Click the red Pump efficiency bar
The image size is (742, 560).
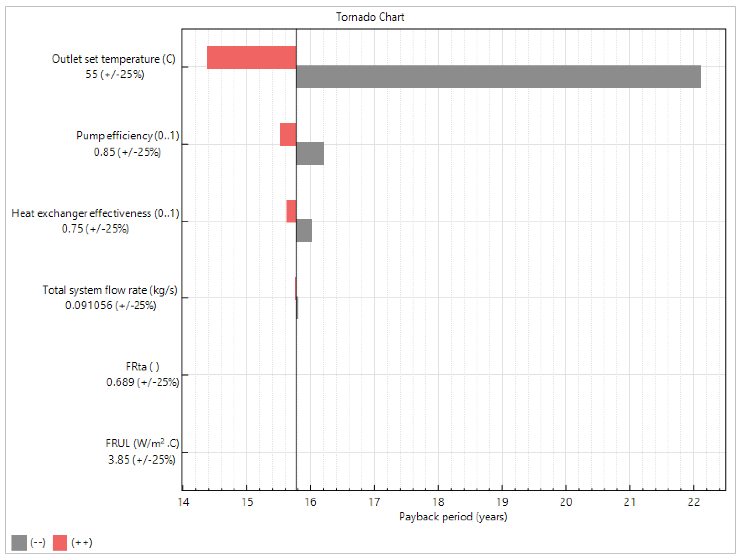288,134
